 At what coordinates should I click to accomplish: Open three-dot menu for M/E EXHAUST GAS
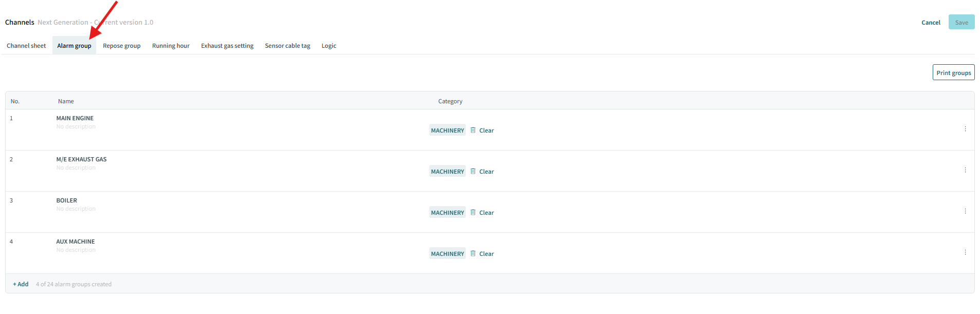point(965,170)
